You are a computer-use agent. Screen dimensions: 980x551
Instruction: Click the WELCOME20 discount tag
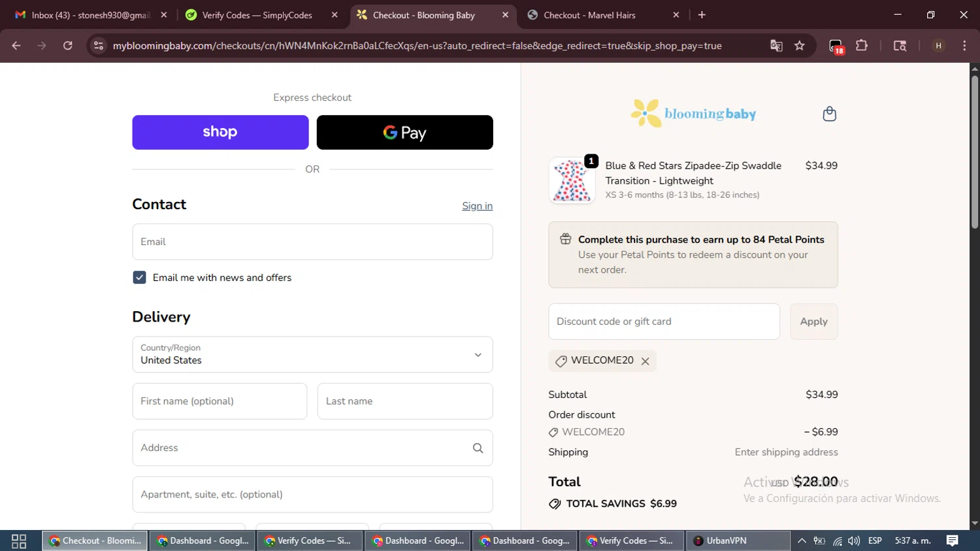(x=602, y=361)
